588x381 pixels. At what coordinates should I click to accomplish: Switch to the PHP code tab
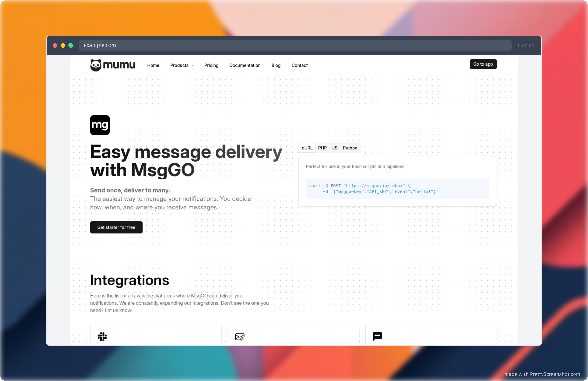[x=322, y=148]
